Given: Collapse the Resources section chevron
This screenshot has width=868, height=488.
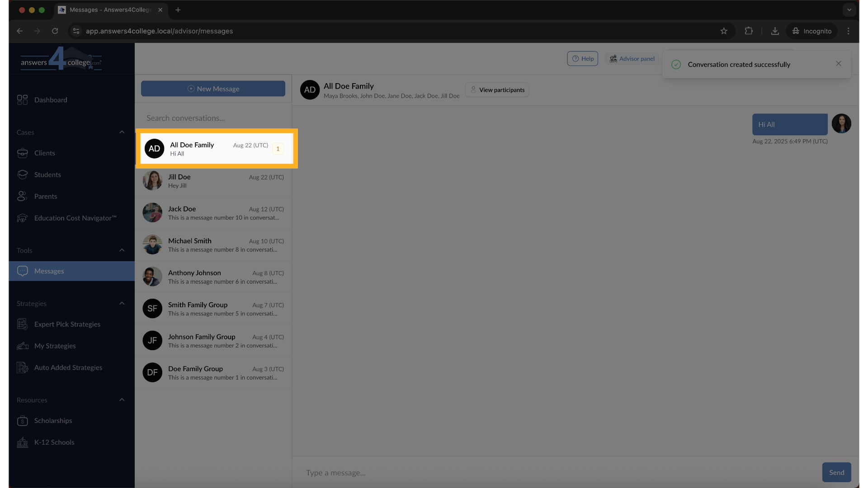Looking at the screenshot, I should [x=122, y=400].
